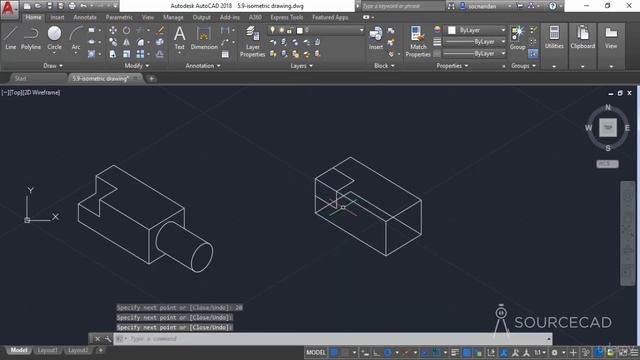Click the search keyword input box
The width and height of the screenshot is (640, 360).
click(402, 6)
